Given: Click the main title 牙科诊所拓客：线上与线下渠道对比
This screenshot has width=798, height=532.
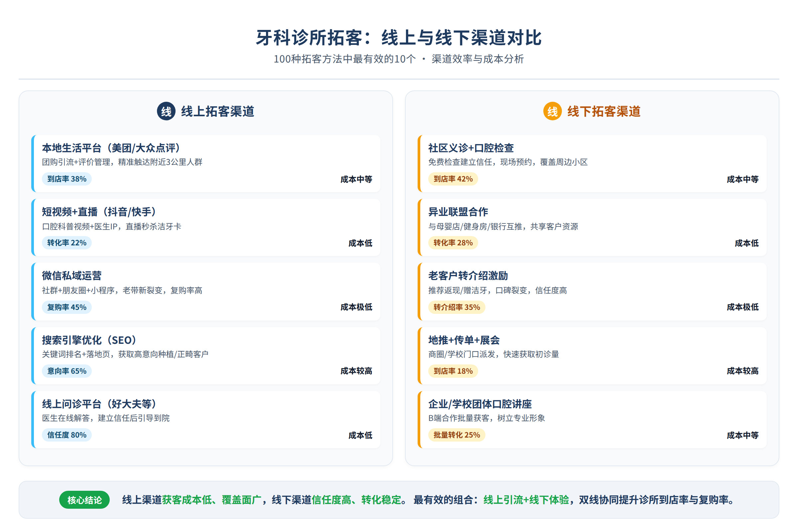Looking at the screenshot, I should tap(399, 37).
